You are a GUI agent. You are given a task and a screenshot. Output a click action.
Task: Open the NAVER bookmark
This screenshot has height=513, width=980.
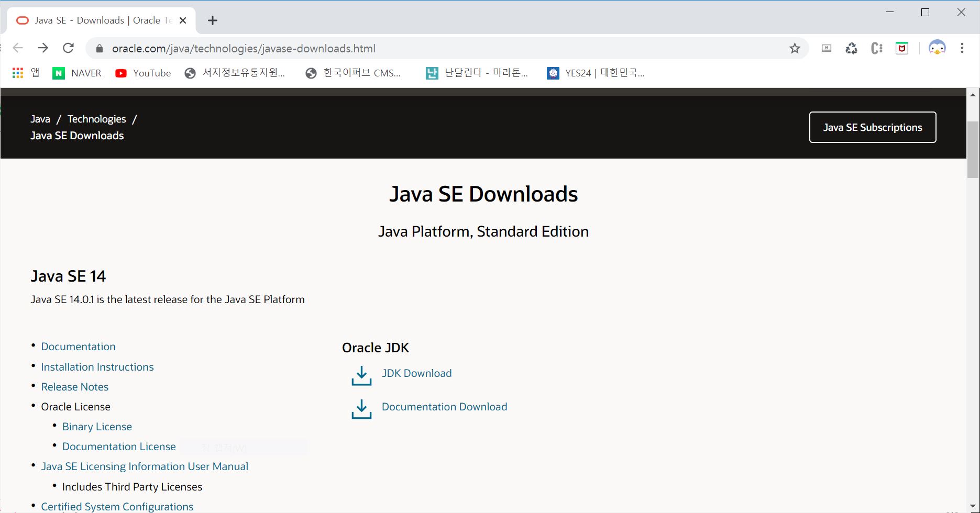pos(77,73)
